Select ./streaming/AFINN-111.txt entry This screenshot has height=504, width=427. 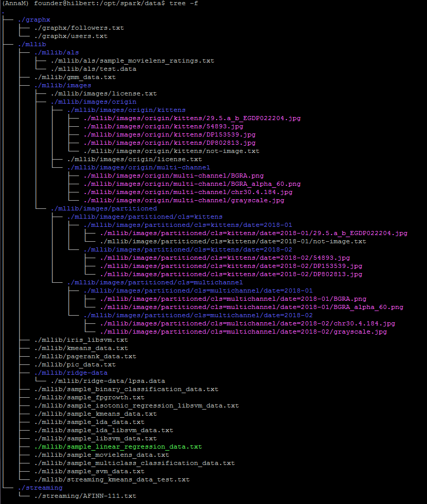click(x=85, y=496)
